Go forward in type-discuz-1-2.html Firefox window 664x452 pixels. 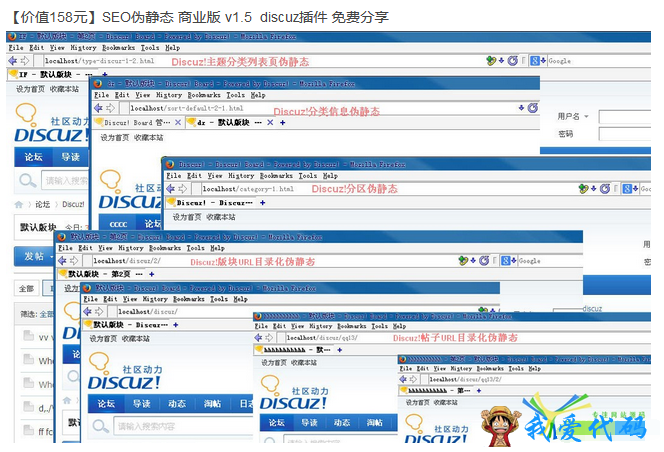pyautogui.click(x=25, y=61)
